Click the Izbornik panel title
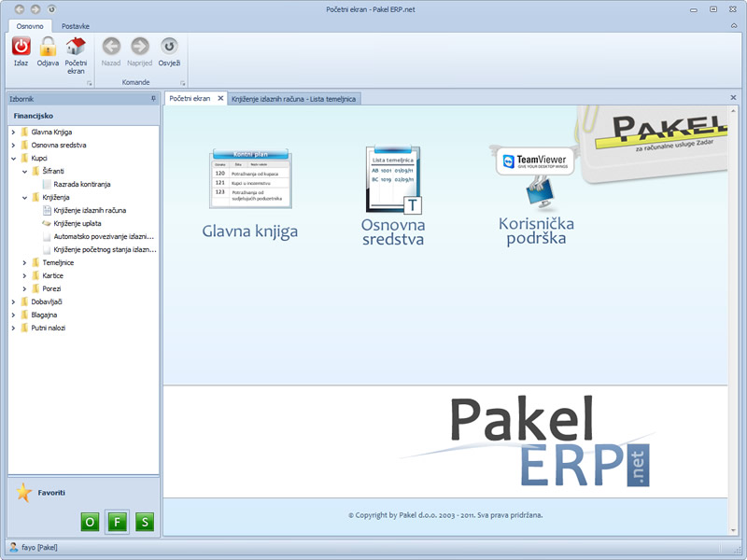 [x=21, y=99]
